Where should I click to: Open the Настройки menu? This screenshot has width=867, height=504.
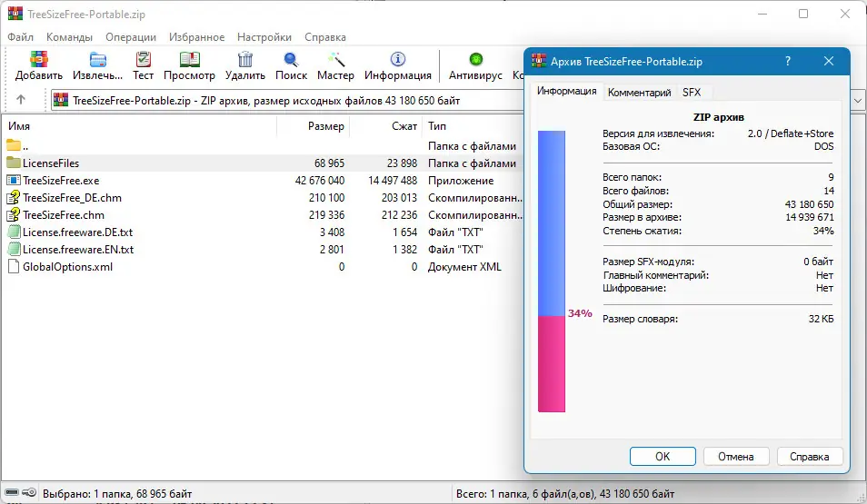[264, 37]
